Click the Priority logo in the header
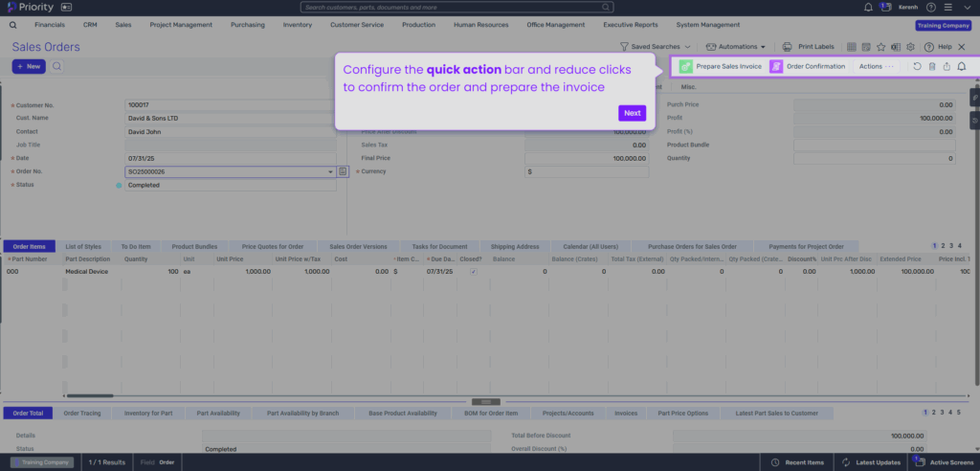 [x=30, y=7]
